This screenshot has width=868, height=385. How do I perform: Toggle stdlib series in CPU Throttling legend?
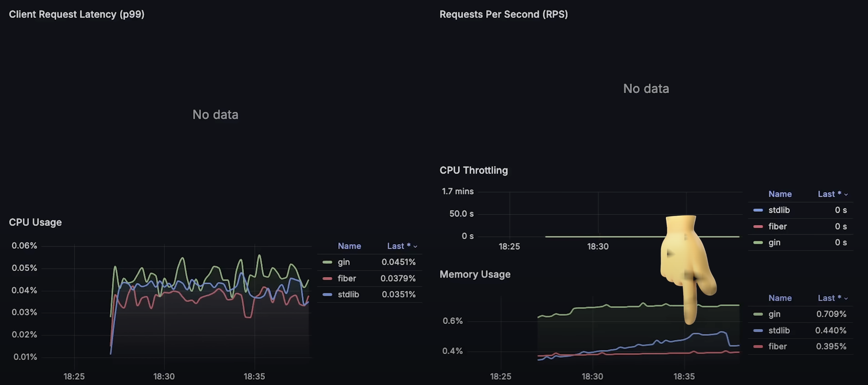pos(779,210)
